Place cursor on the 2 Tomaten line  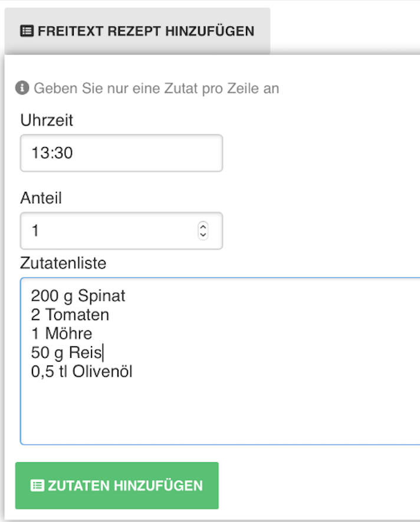pos(70,315)
